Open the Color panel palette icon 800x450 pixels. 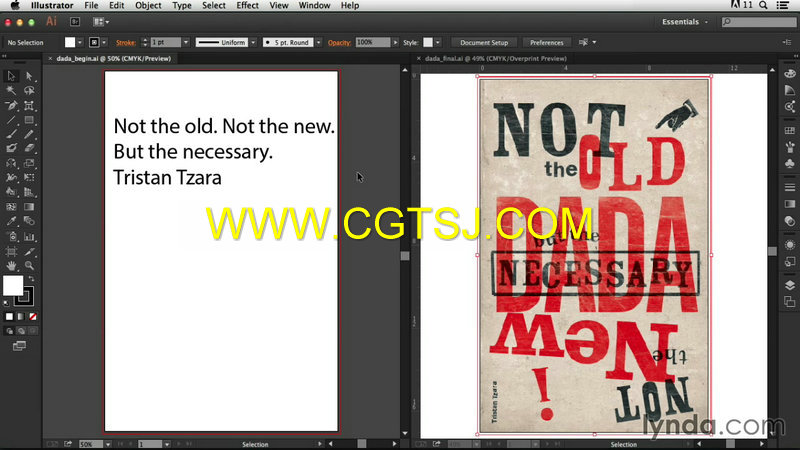pyautogui.click(x=790, y=73)
